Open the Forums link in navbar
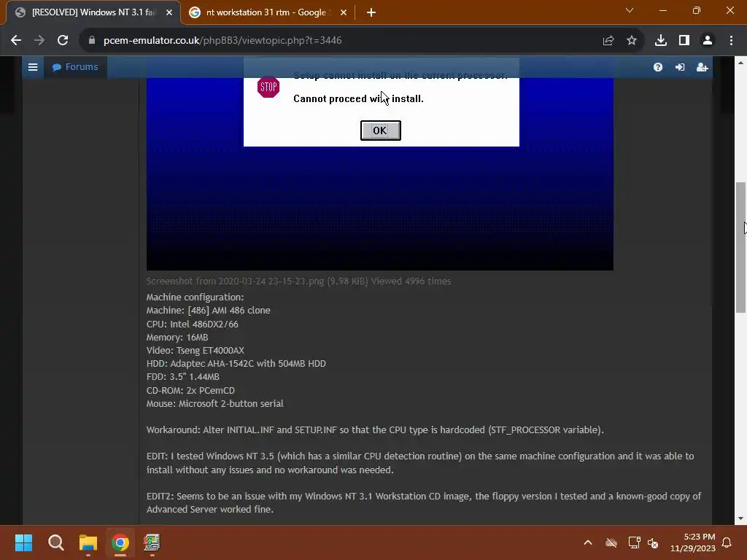Screen dimensions: 747x560 click(x=75, y=67)
